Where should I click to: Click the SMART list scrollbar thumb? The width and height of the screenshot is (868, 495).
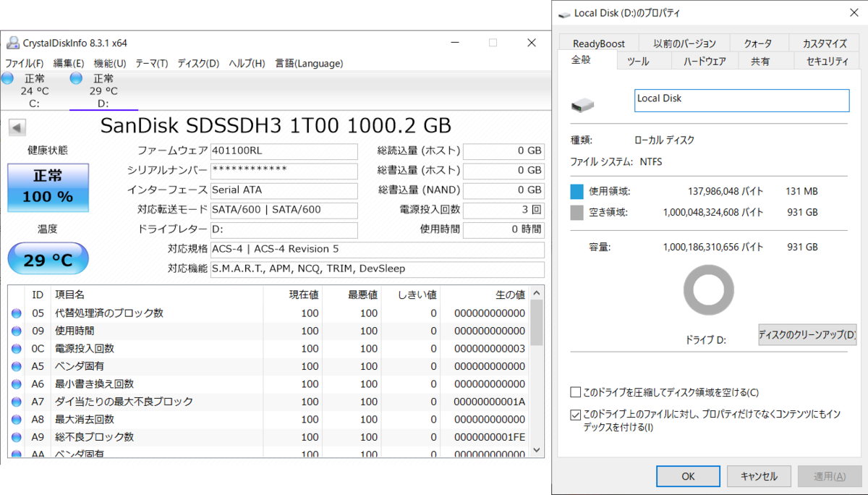[x=537, y=323]
